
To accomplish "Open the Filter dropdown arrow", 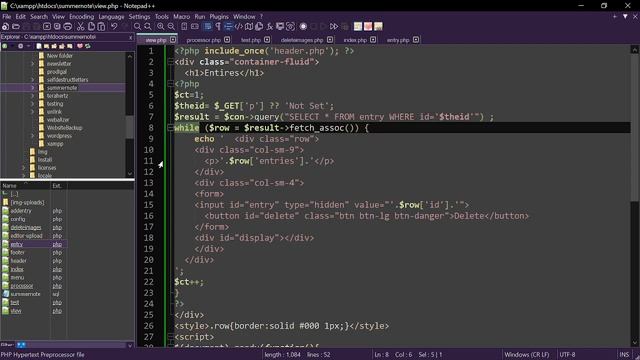I will point(130,345).
